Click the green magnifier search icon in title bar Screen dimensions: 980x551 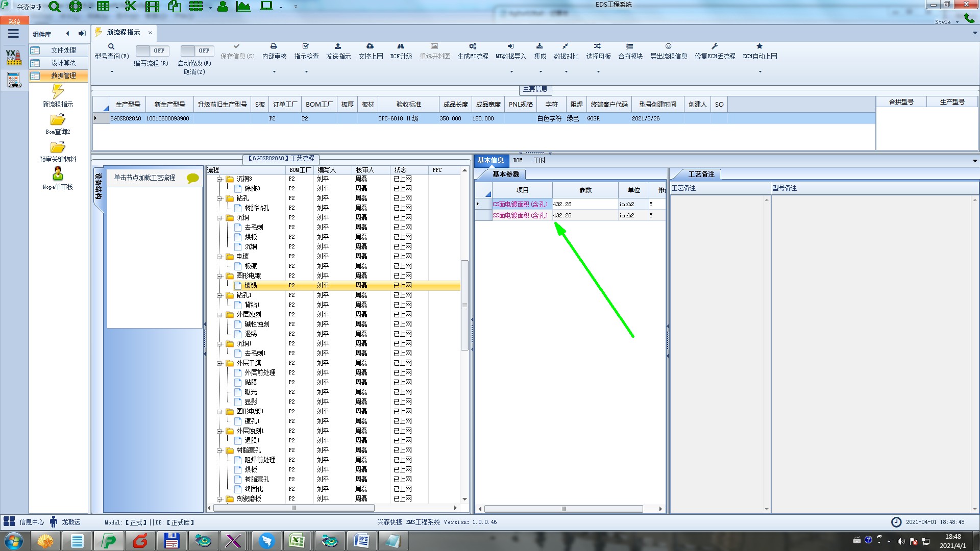[55, 7]
